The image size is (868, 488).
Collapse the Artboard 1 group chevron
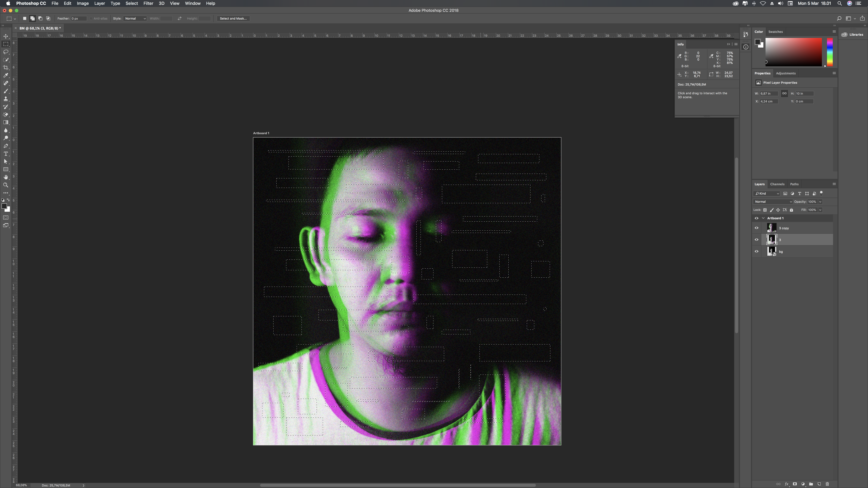763,218
